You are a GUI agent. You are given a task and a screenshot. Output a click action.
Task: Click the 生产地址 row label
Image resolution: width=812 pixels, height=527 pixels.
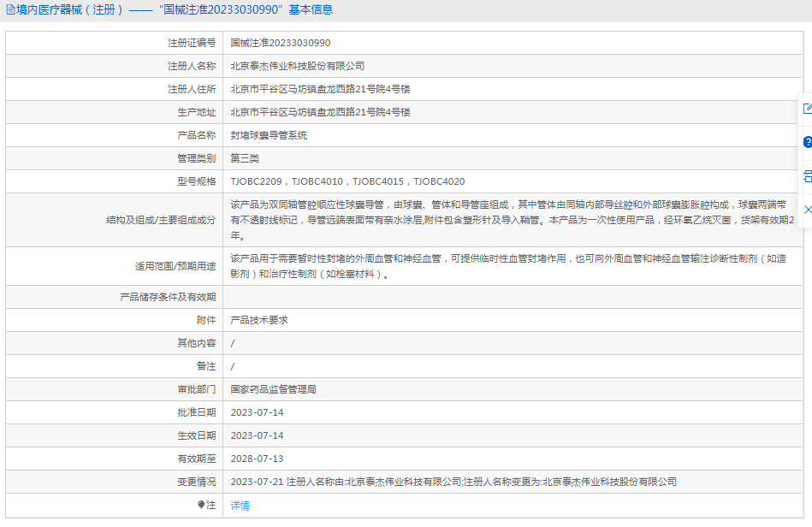click(x=197, y=112)
